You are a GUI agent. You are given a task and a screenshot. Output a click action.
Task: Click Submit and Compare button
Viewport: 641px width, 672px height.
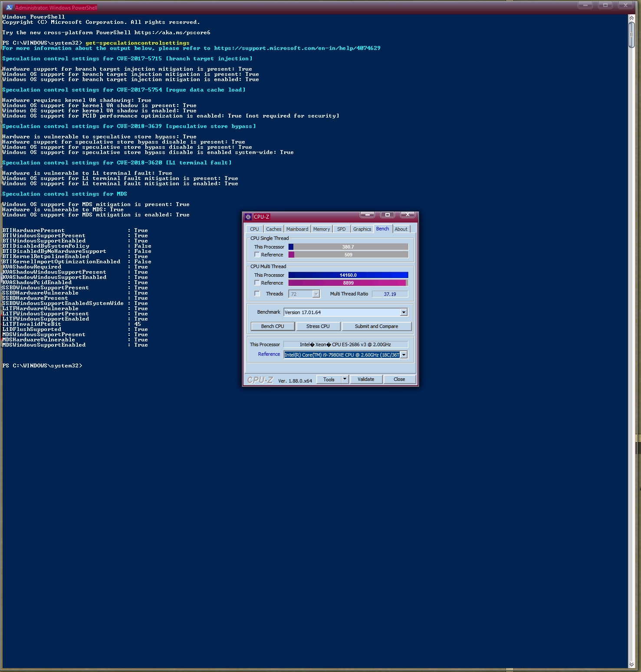pos(376,326)
